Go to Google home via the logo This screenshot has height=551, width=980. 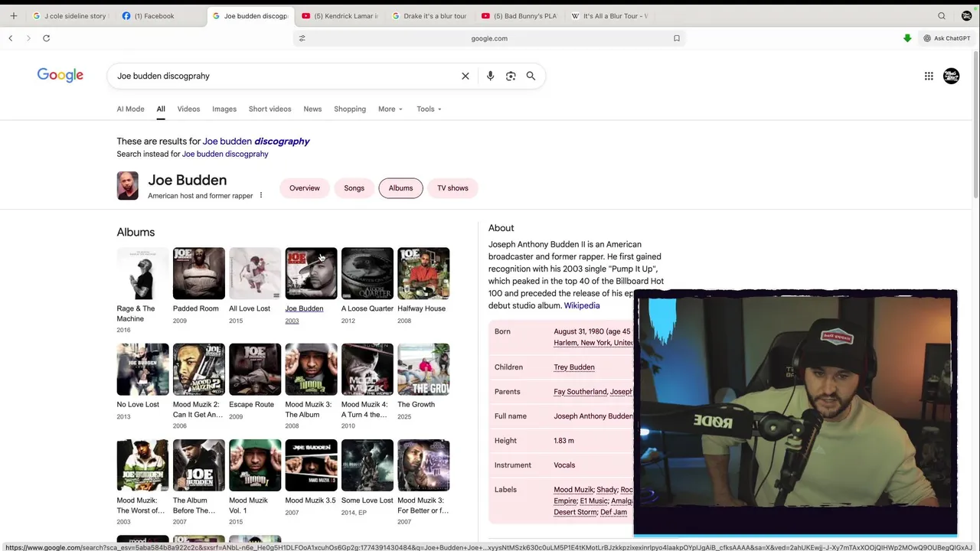(60, 75)
